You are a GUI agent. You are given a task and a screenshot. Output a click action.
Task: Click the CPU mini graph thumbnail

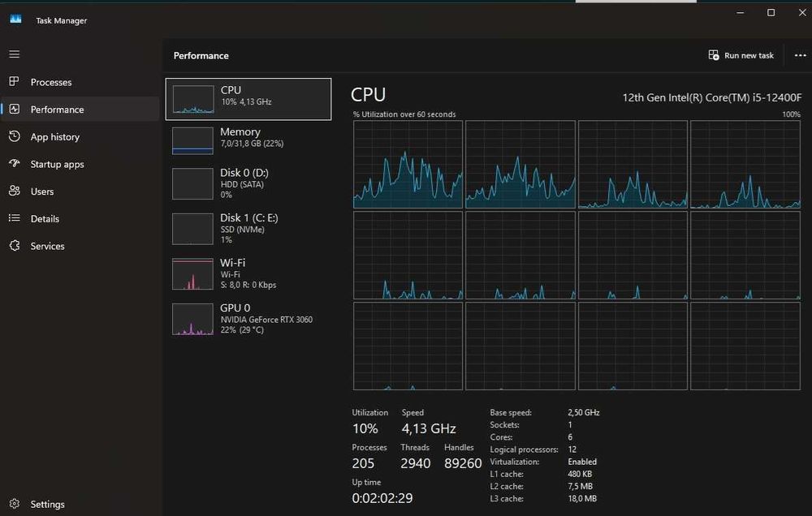(192, 99)
